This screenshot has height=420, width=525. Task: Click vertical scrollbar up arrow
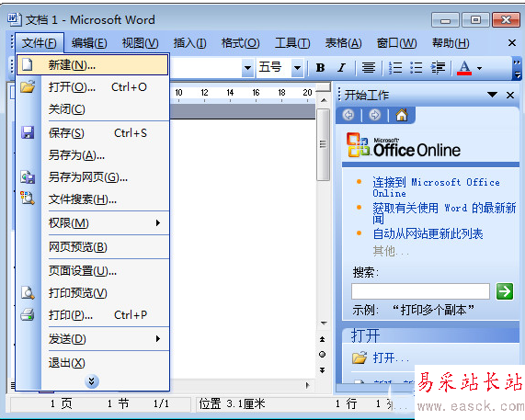[324, 100]
